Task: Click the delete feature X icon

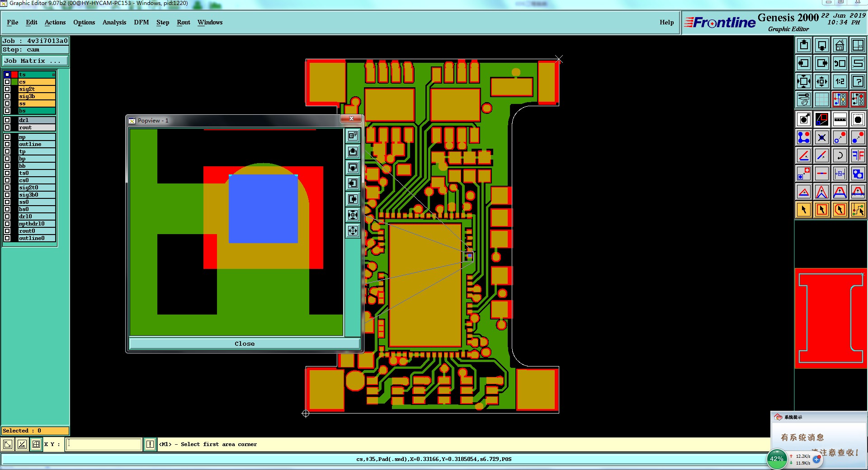Action: 822,137
